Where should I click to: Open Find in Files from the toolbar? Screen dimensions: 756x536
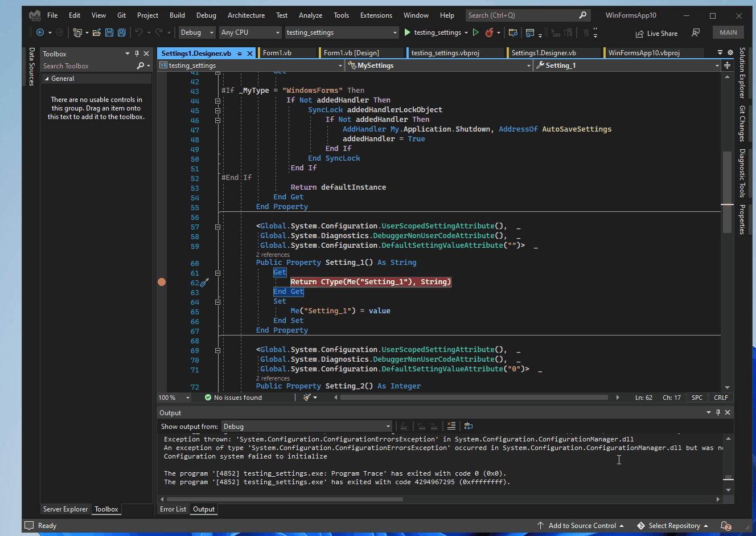coord(512,32)
